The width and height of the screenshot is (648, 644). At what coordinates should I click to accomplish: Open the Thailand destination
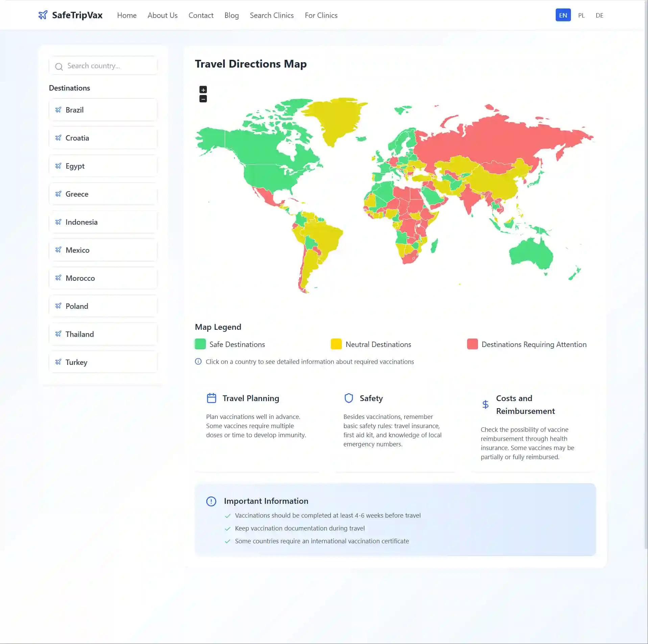click(103, 334)
